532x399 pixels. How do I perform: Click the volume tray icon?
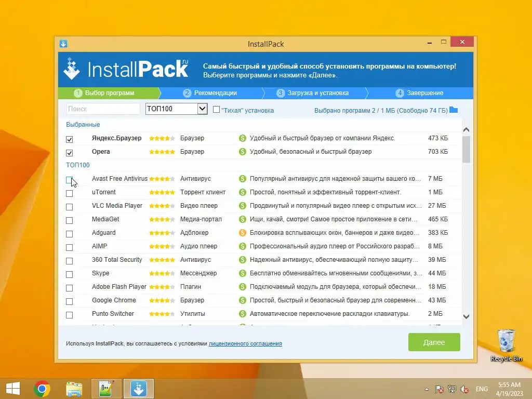pos(464,389)
